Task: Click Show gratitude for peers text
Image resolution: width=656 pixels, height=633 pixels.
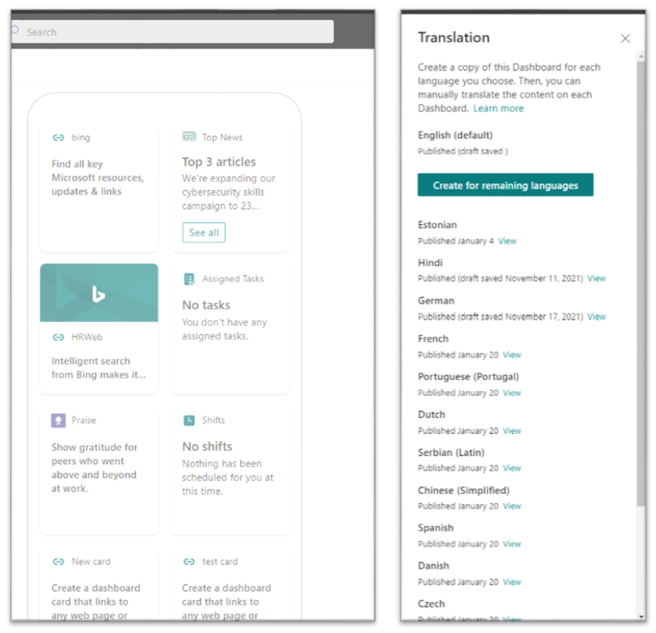Action: [x=94, y=468]
